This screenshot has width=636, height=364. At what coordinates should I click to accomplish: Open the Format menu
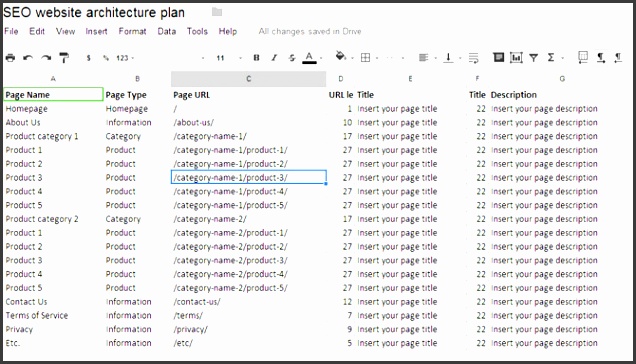point(132,31)
